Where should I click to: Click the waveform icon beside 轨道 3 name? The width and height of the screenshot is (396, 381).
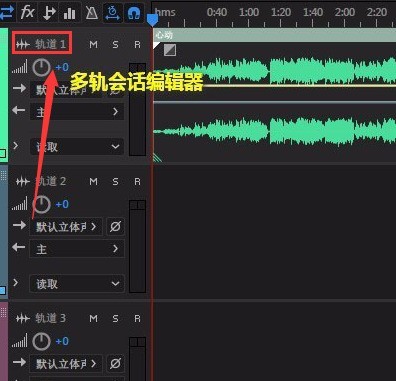pos(23,318)
